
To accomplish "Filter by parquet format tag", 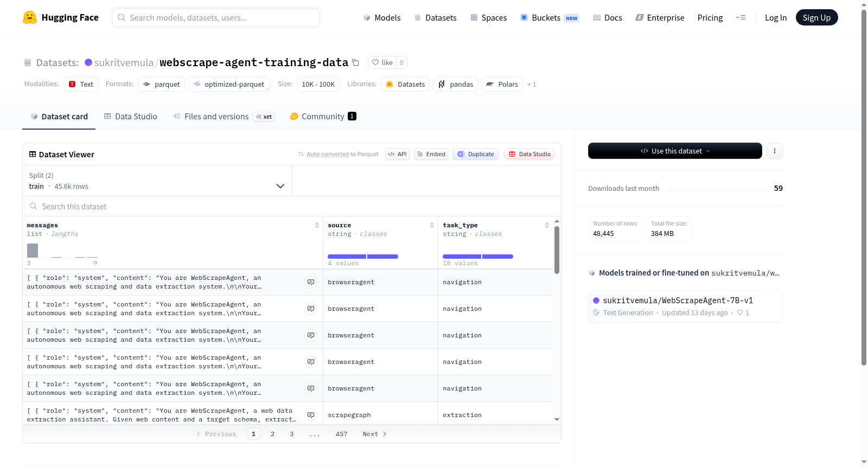I will tap(162, 84).
